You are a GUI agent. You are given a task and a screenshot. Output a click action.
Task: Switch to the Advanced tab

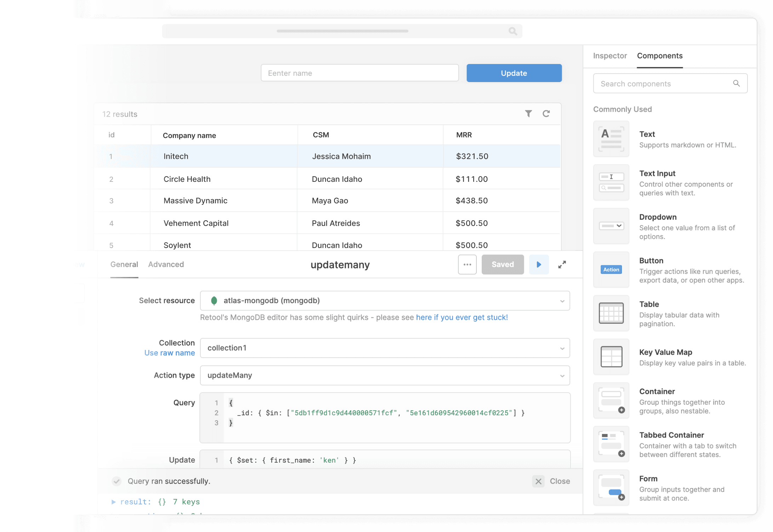pyautogui.click(x=166, y=264)
